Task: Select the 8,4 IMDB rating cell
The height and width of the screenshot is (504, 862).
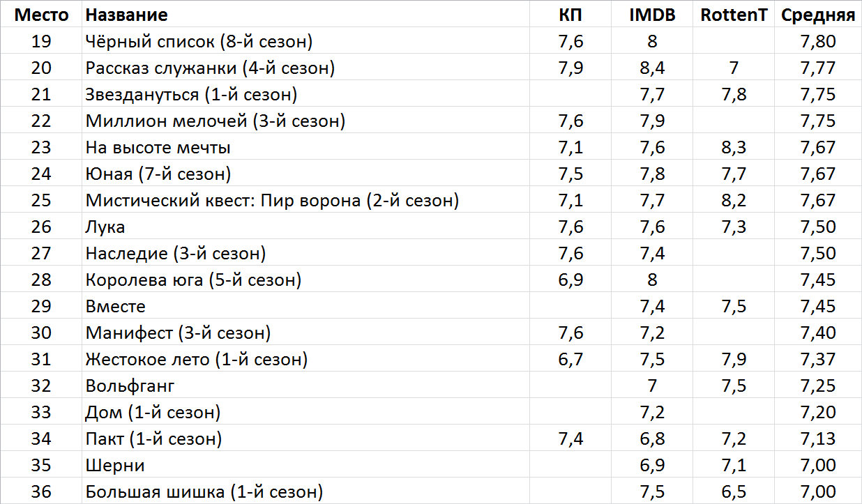Action: (x=652, y=68)
